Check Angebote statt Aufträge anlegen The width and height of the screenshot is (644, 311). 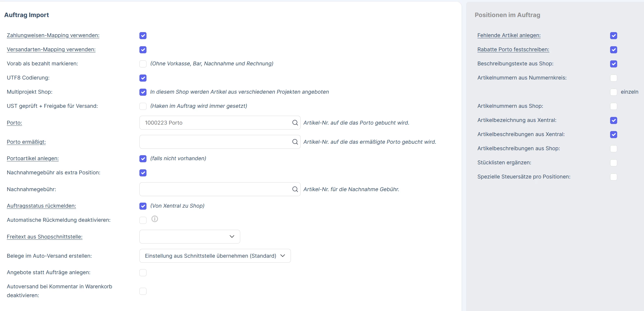(143, 273)
